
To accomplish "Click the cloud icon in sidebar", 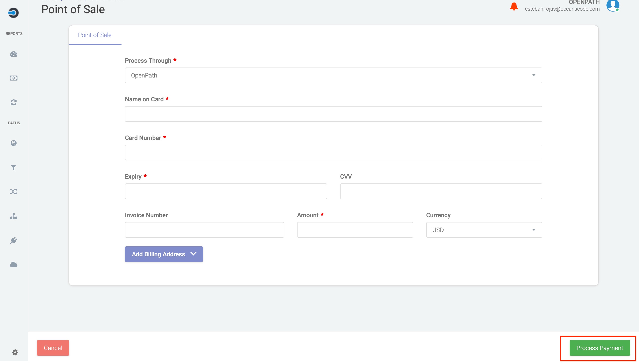I will click(14, 265).
